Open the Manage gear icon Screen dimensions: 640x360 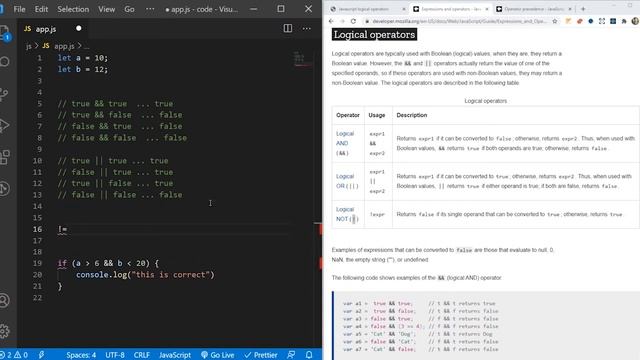click(4, 331)
